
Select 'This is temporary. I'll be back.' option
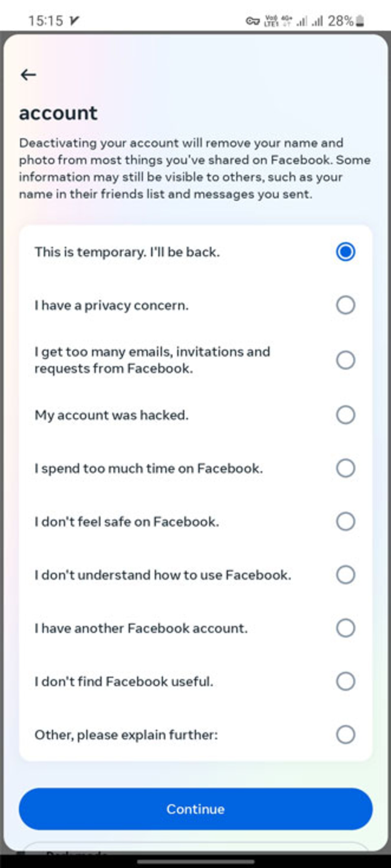click(345, 252)
